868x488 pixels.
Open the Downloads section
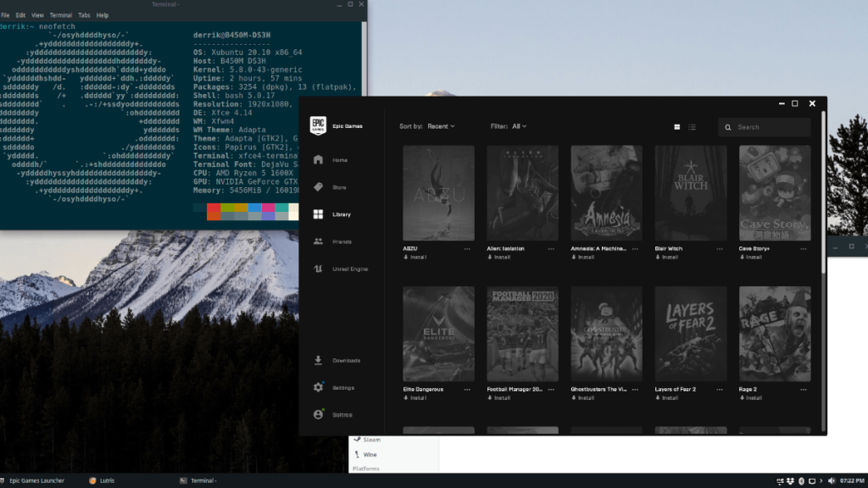[x=318, y=359]
